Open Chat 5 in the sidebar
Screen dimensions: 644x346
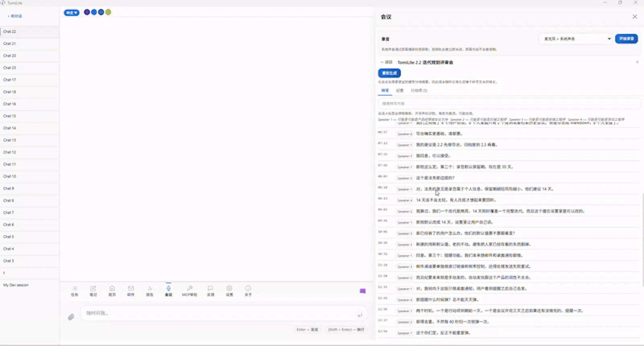point(30,237)
